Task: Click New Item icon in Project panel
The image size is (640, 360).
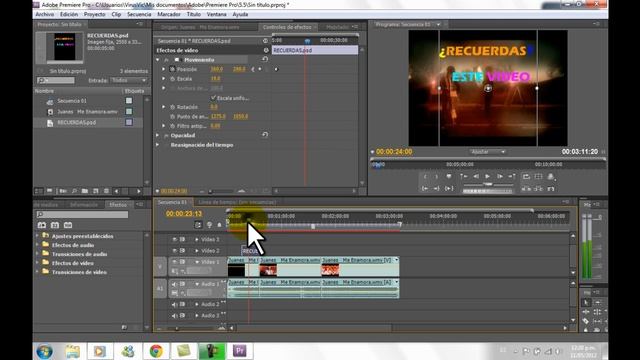Action: click(x=96, y=191)
